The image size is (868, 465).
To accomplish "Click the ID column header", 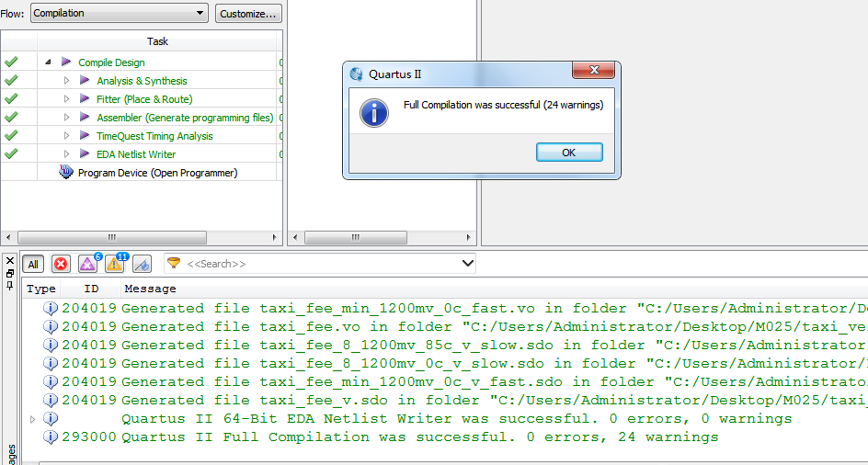I will coord(91,289).
